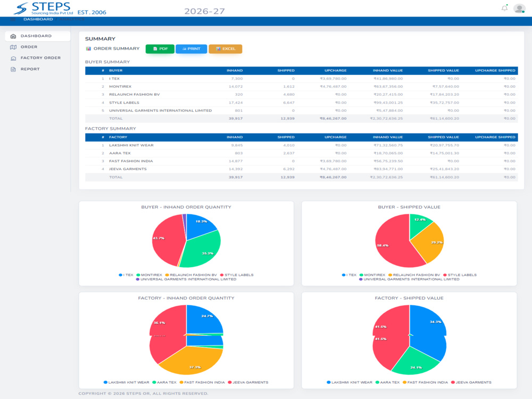Image resolution: width=532 pixels, height=399 pixels.
Task: Export order summary to EXCEL
Action: coord(225,49)
